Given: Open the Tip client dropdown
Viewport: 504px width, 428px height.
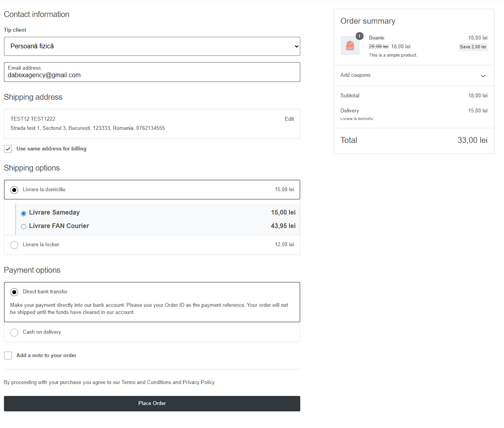Looking at the screenshot, I should [152, 46].
